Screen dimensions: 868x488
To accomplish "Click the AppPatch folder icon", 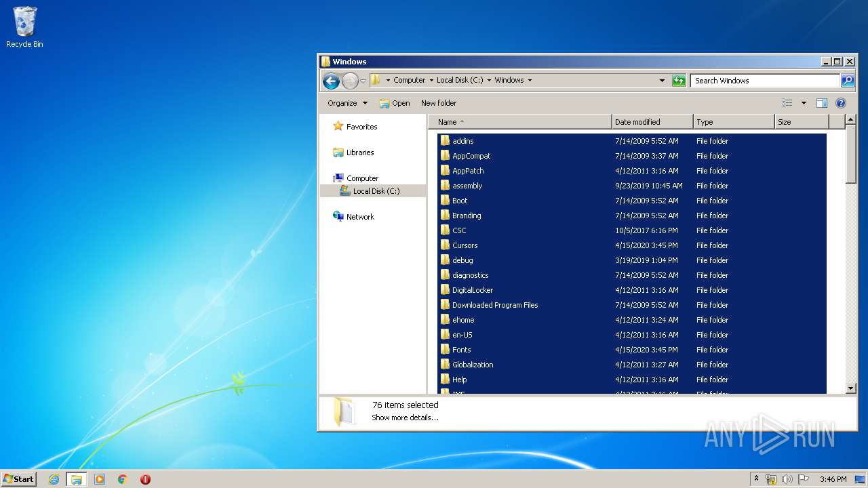I will pos(445,171).
